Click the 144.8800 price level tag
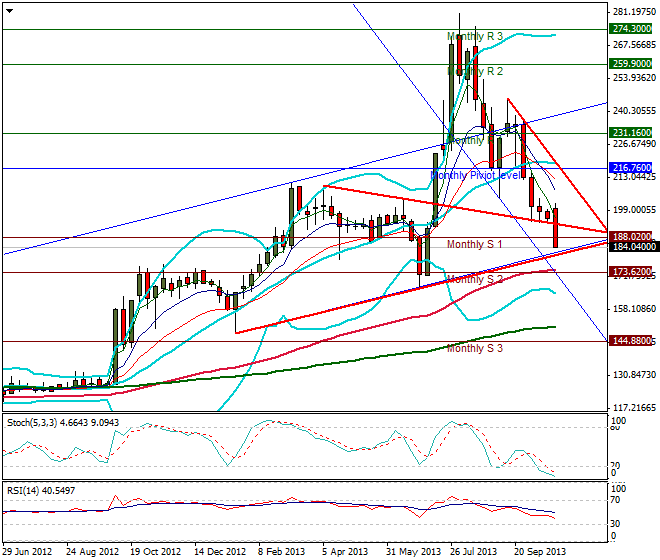Screen dimensions: 660x560 click(x=631, y=341)
